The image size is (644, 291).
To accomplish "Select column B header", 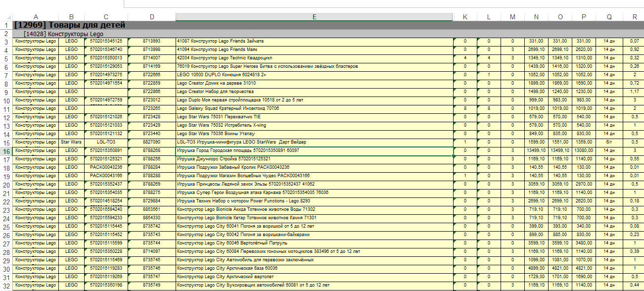I will click(72, 17).
